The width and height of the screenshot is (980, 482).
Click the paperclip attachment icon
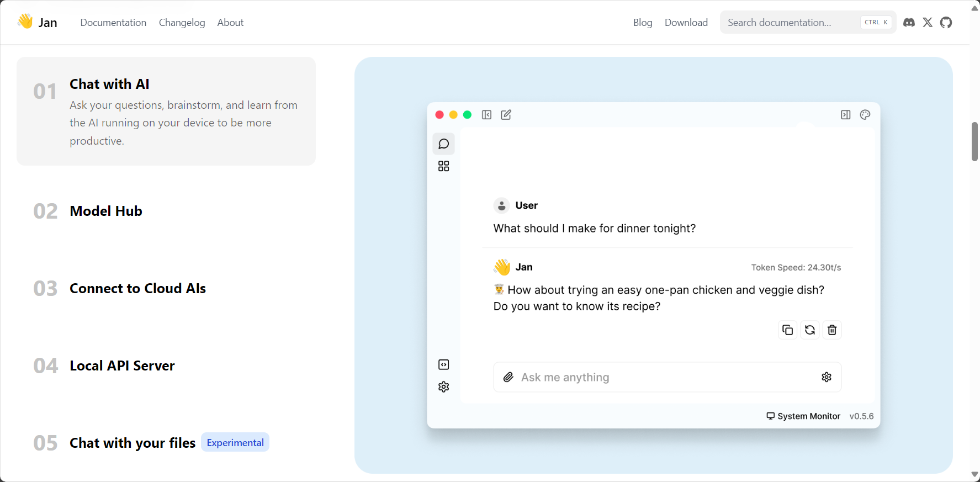[508, 377]
